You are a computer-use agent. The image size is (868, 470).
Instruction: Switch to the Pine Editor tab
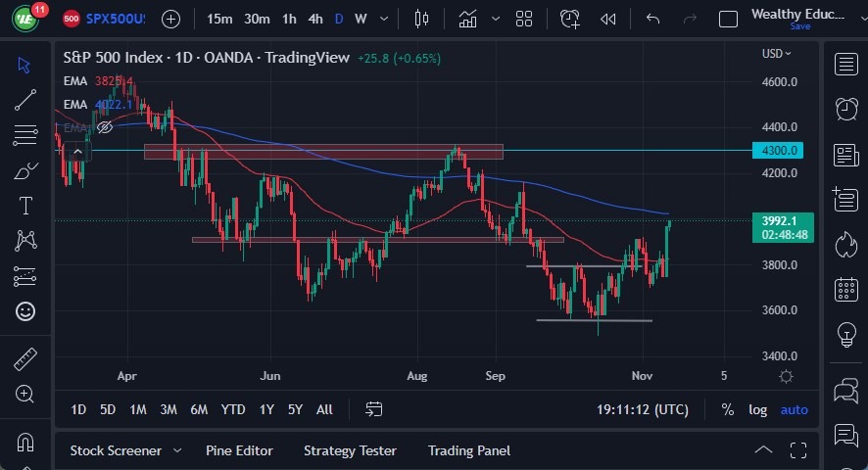pos(239,450)
